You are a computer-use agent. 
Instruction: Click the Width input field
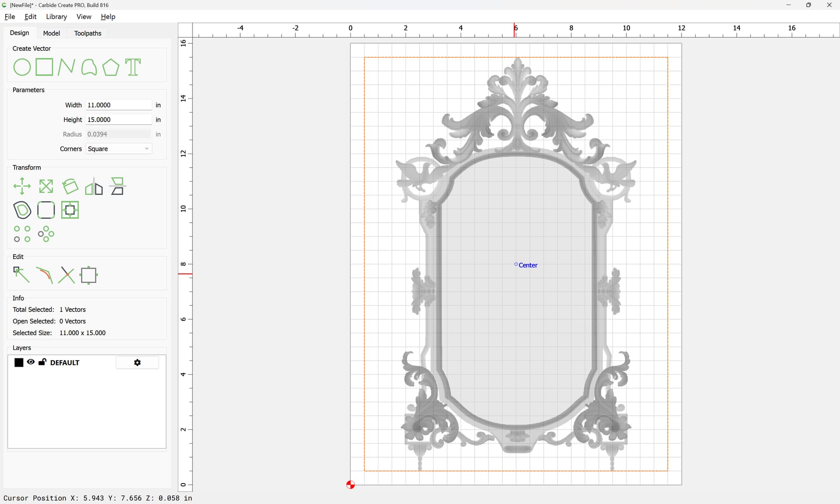tap(119, 105)
